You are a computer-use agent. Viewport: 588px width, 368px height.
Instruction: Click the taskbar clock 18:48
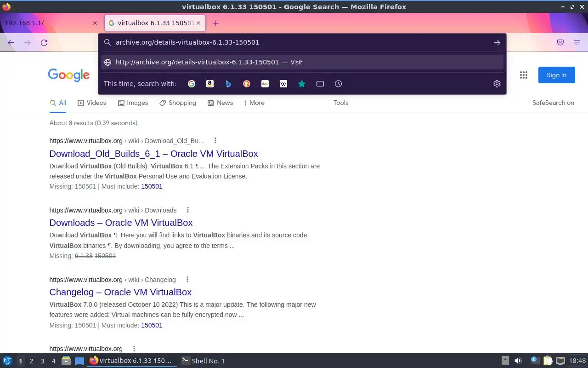pyautogui.click(x=577, y=361)
